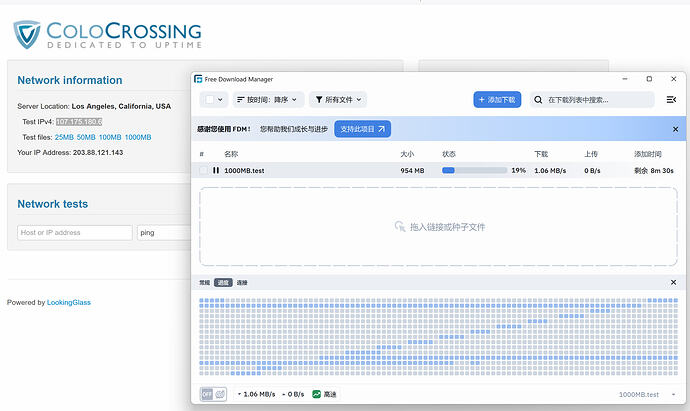Toggle the OFF button in FDM's bottom bar

point(207,394)
